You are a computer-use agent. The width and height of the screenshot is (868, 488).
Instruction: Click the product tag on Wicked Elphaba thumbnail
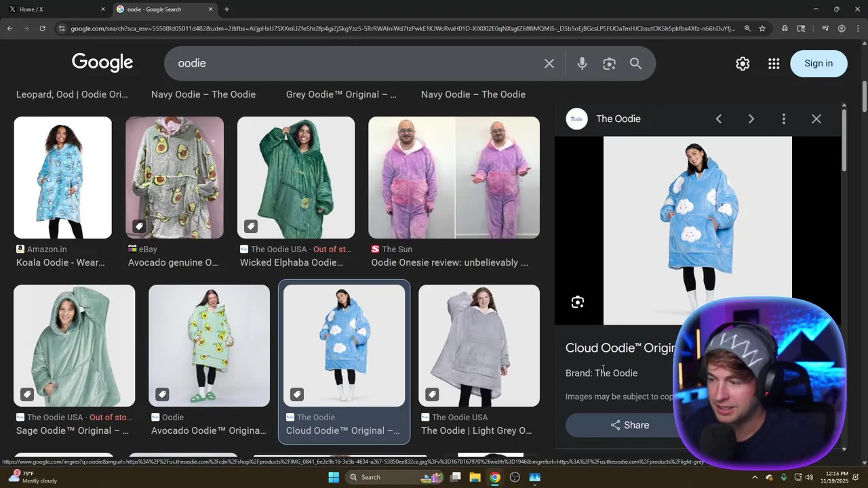(251, 226)
